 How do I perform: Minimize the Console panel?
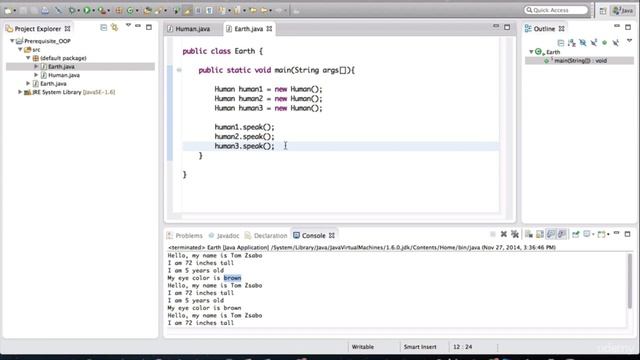[x=617, y=233]
